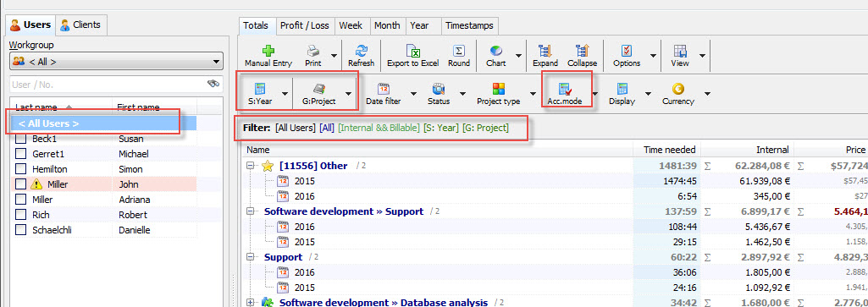Click the warning icon beside Miller John
The image size is (868, 307).
point(36,184)
